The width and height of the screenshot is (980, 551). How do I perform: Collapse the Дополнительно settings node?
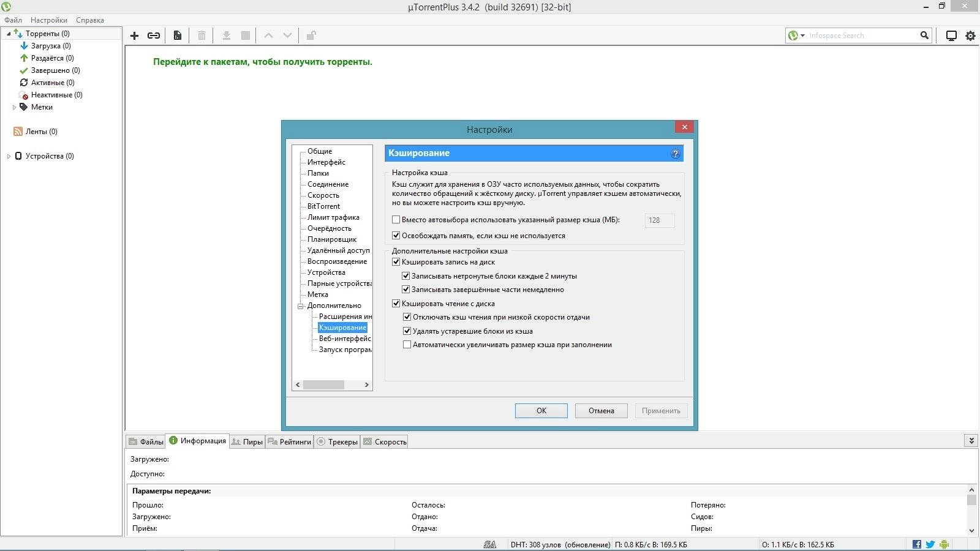pyautogui.click(x=301, y=306)
